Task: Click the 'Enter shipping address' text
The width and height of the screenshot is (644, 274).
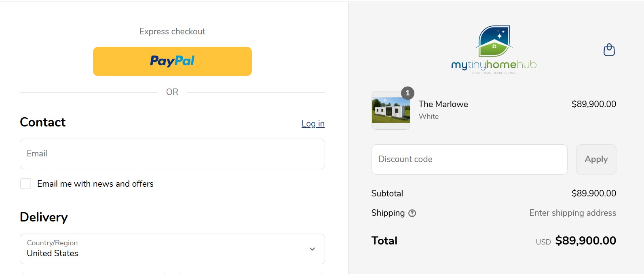Action: (x=572, y=213)
